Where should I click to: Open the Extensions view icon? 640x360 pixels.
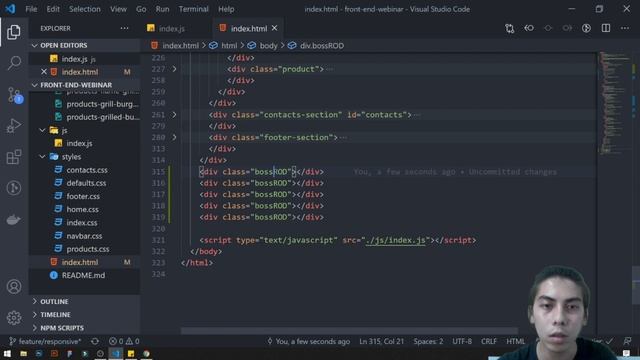point(14,157)
